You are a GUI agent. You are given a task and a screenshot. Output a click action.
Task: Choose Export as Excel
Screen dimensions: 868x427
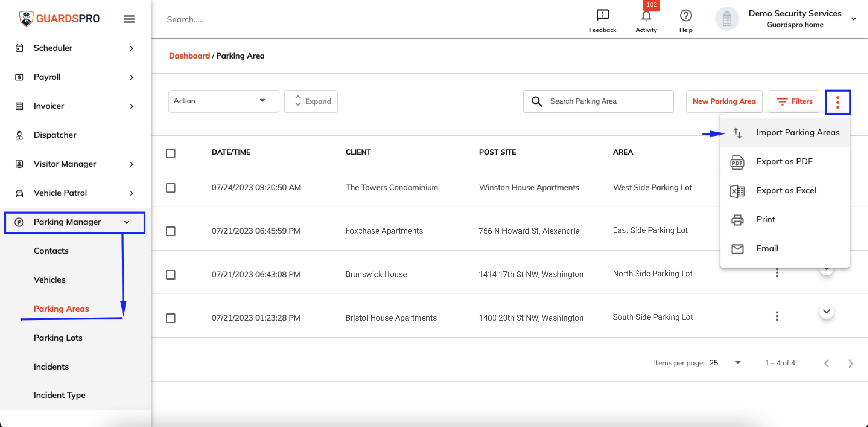point(785,191)
